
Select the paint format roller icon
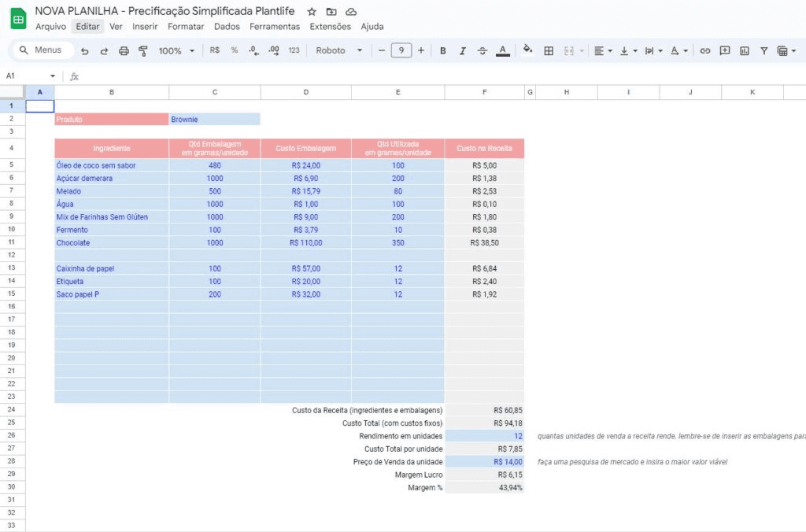143,51
